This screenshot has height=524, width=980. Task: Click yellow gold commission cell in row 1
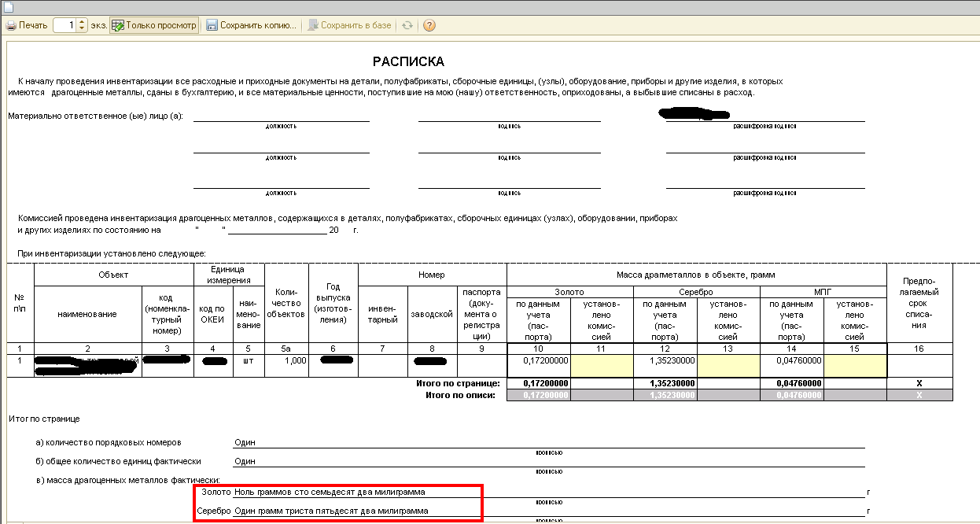602,366
